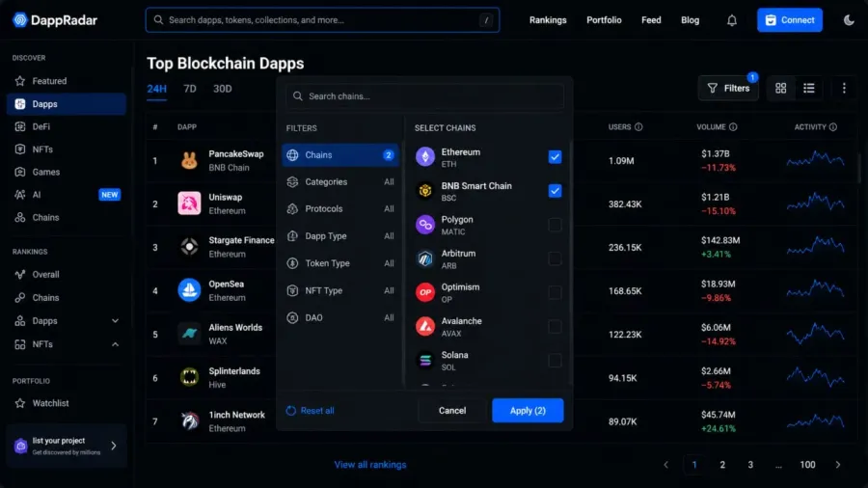Open the Filters button
The height and width of the screenshot is (488, 868).
728,88
